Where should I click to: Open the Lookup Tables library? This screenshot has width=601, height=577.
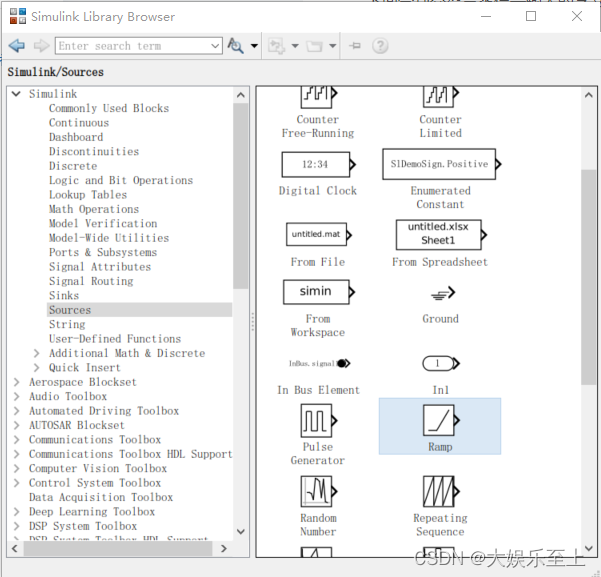point(88,195)
